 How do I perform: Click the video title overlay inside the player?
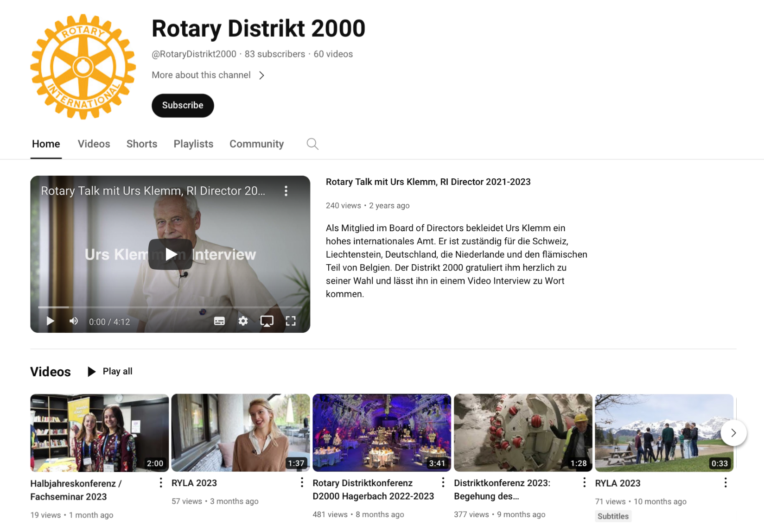click(x=153, y=191)
